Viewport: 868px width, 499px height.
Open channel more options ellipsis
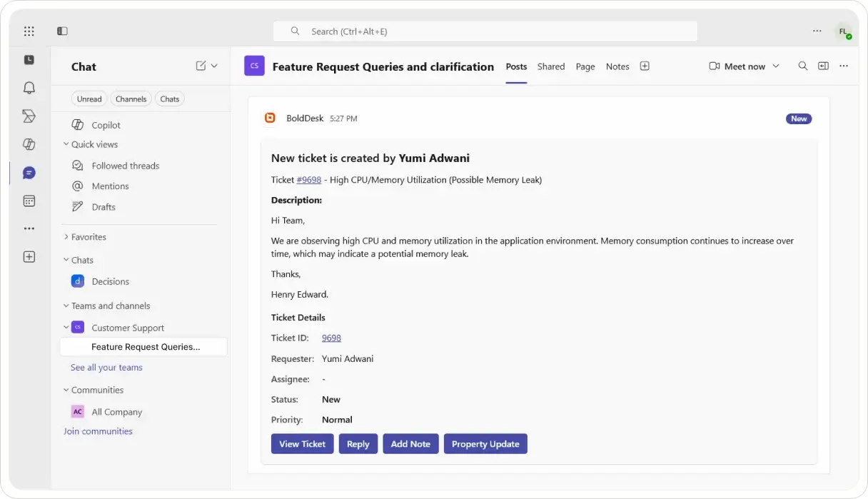coord(844,66)
